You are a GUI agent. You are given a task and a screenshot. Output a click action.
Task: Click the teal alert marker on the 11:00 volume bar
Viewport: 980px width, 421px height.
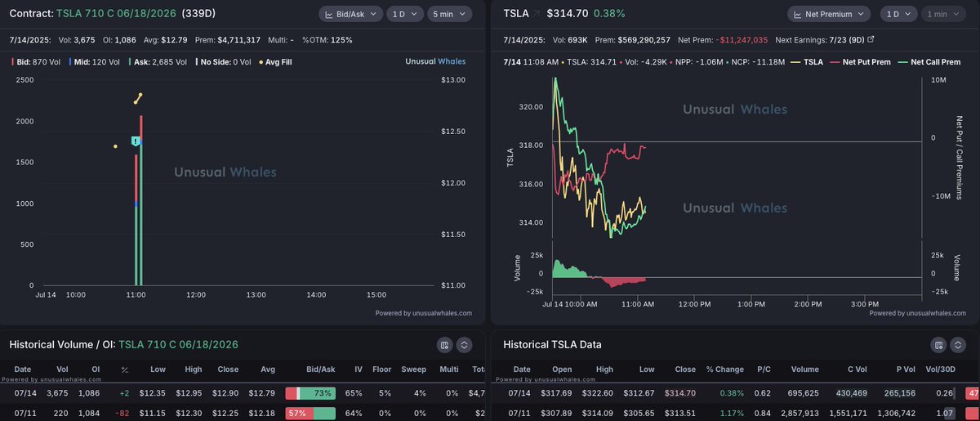pos(136,141)
